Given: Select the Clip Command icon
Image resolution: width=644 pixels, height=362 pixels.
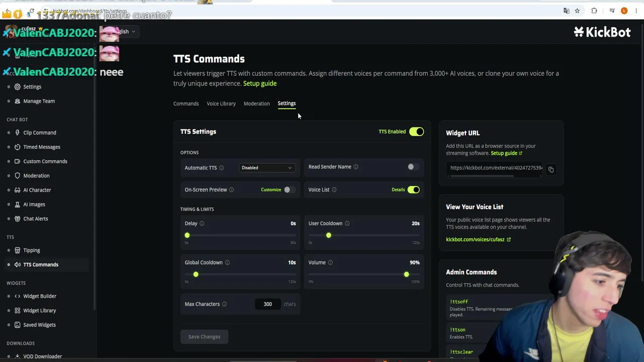Looking at the screenshot, I should pyautogui.click(x=18, y=133).
